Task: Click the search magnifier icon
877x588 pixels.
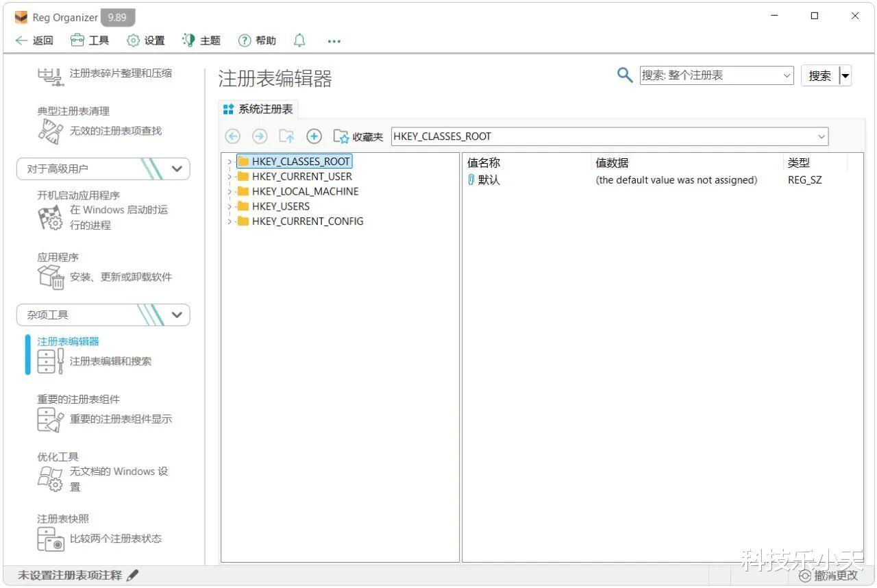Action: click(624, 75)
